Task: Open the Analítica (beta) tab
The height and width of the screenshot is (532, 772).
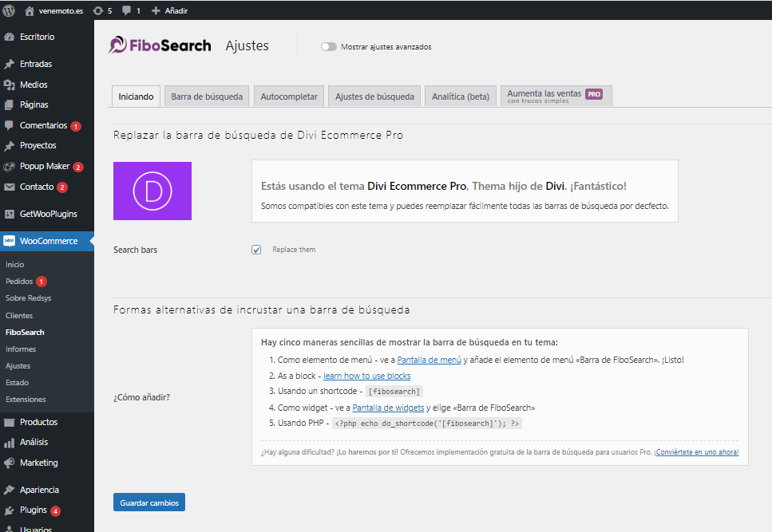Action: (x=461, y=97)
